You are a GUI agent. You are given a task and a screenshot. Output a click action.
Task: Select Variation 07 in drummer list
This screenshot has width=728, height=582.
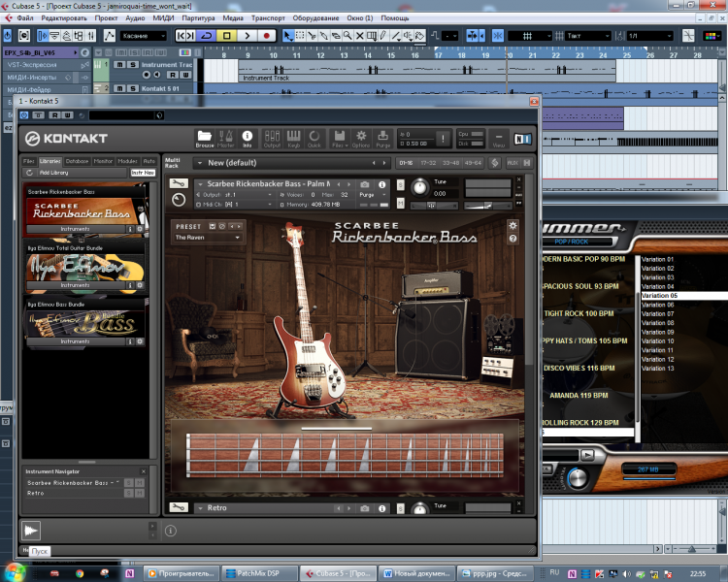click(x=657, y=313)
